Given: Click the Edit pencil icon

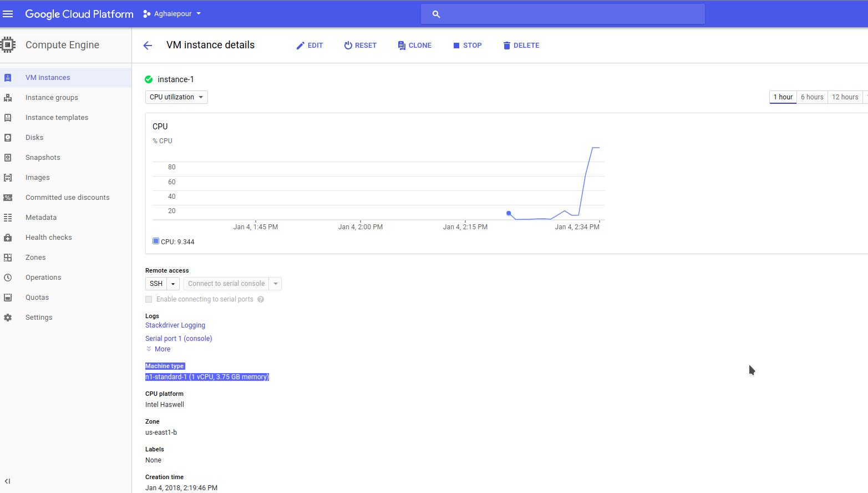Looking at the screenshot, I should pos(300,46).
